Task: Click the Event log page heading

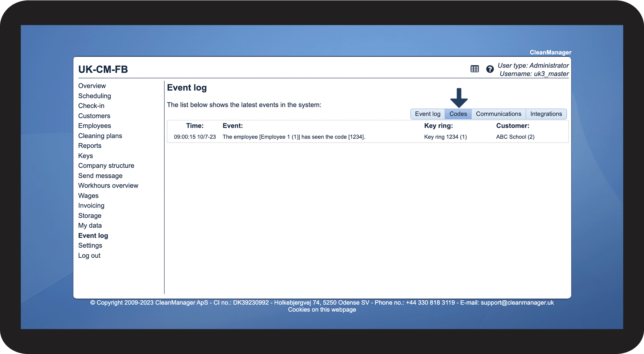Action: pos(187,88)
